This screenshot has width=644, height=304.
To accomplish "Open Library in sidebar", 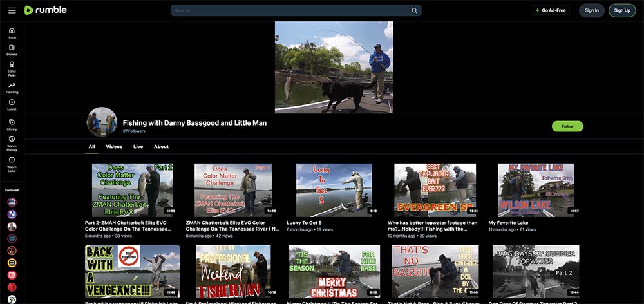I will pos(12,125).
